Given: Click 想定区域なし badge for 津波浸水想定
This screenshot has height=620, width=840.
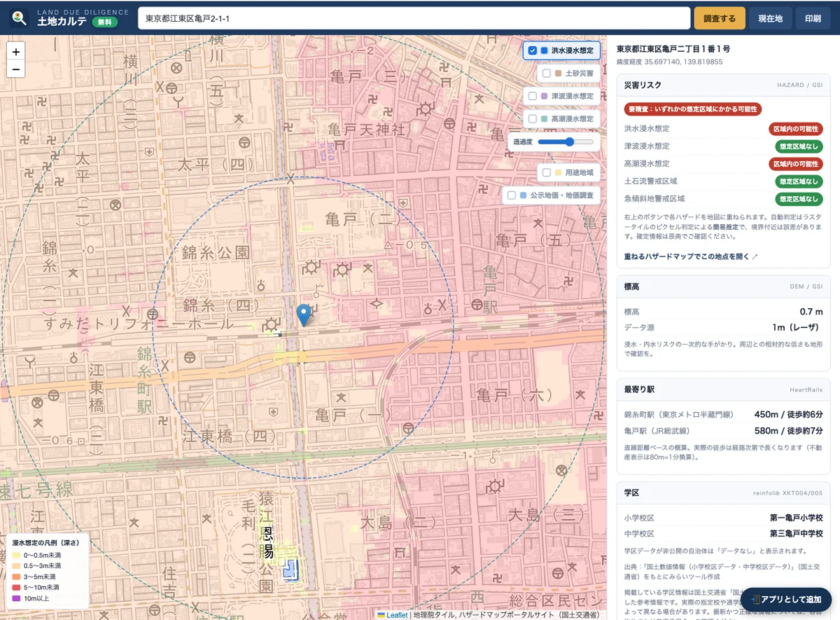Looking at the screenshot, I should click(x=799, y=146).
